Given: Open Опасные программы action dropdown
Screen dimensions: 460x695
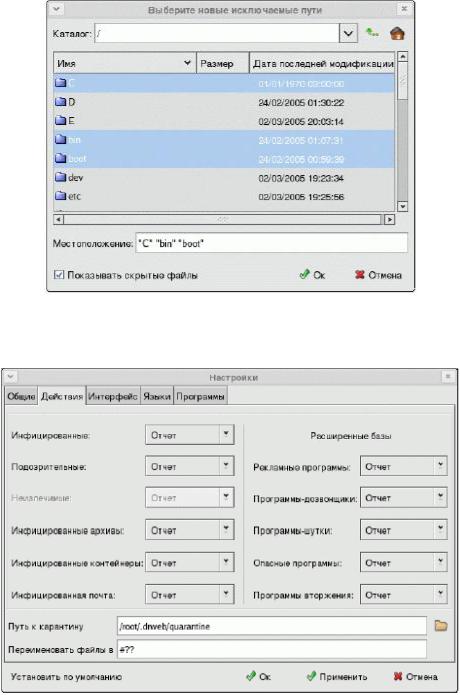Looking at the screenshot, I should (440, 562).
